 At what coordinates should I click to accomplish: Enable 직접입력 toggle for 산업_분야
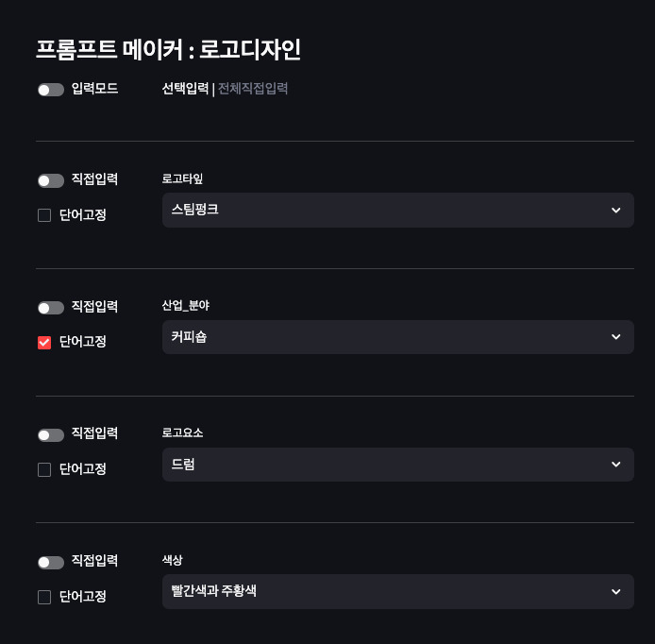(51, 308)
